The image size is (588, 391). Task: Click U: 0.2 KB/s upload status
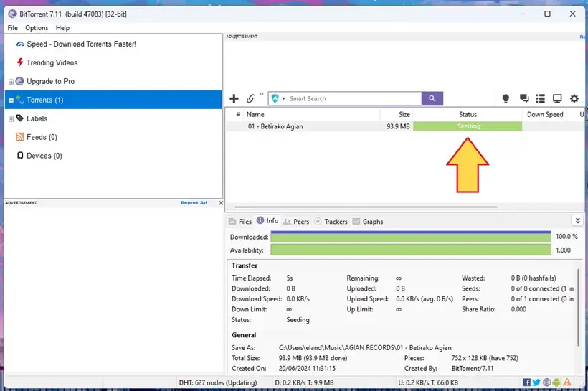428,382
